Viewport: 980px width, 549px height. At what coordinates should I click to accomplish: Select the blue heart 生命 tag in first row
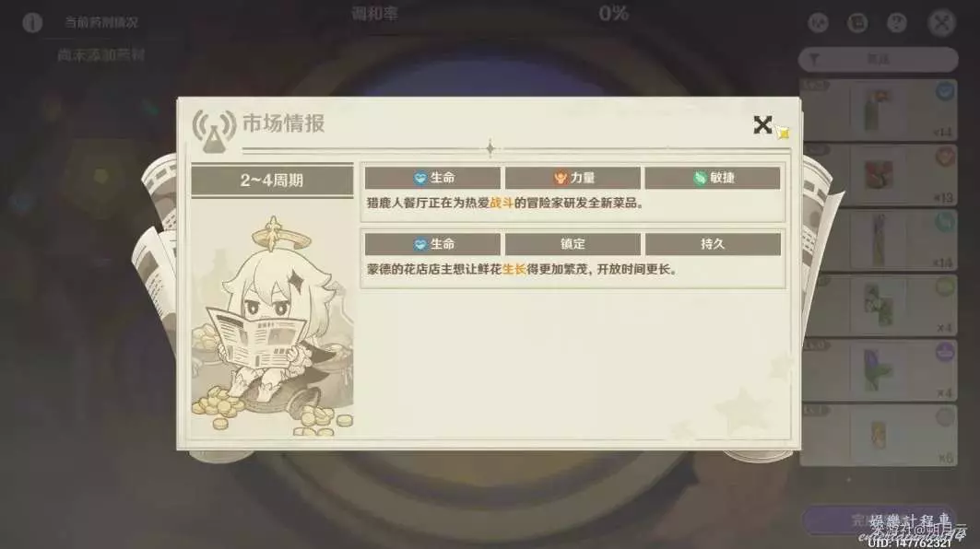(432, 178)
